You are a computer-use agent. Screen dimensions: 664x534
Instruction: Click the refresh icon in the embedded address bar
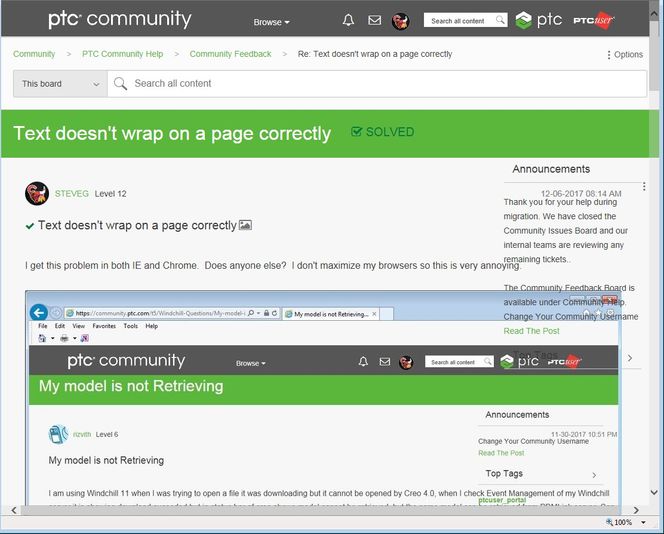(x=274, y=313)
